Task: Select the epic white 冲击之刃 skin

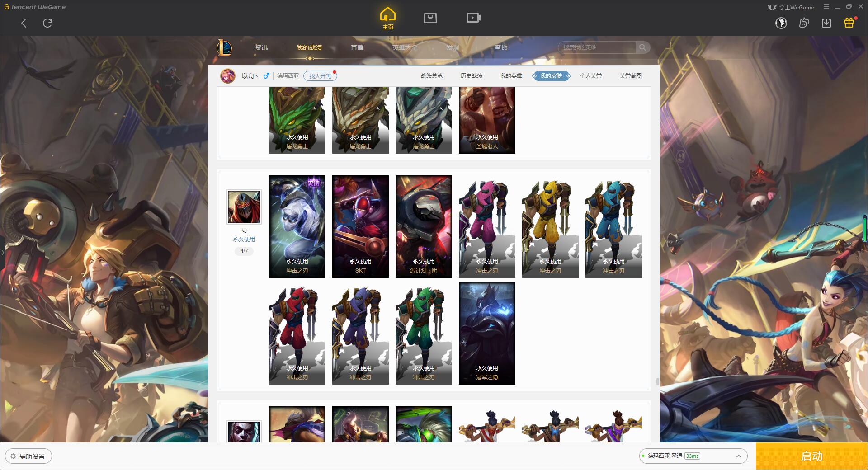Action: [297, 226]
